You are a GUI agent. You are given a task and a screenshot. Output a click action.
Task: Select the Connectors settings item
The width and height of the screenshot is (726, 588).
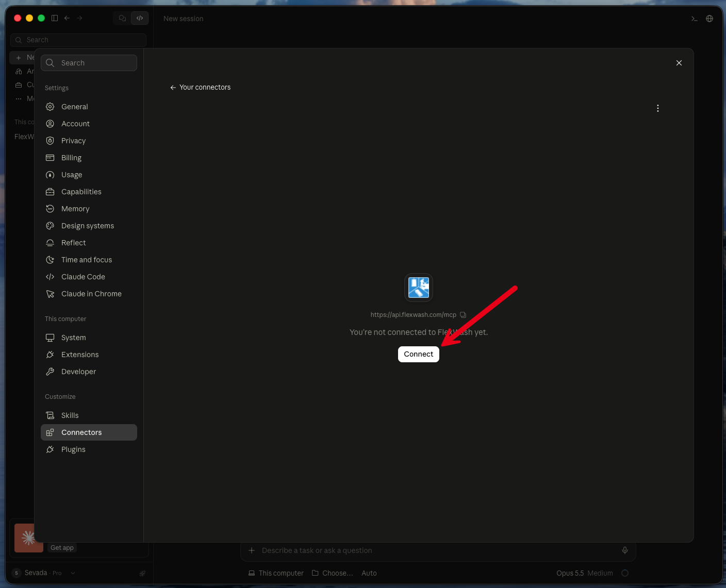[x=89, y=432]
